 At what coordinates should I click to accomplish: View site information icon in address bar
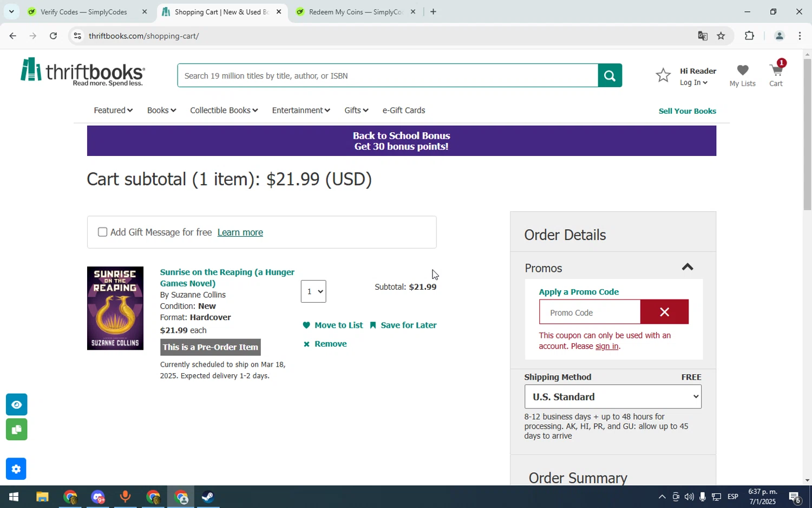tap(77, 36)
